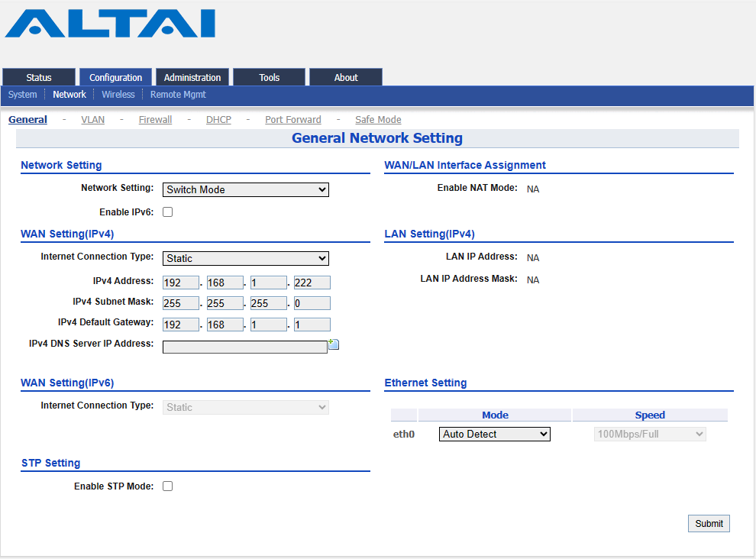Viewport: 756px width, 559px height.
Task: Enable the IPv6 checkbox
Action: (168, 212)
